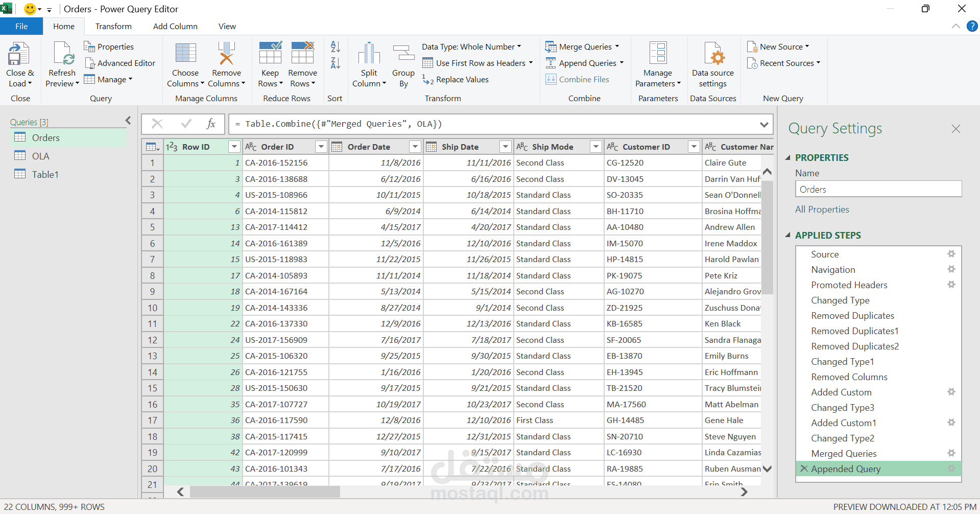Open the File menu
Image resolution: width=980 pixels, height=514 pixels.
21,26
